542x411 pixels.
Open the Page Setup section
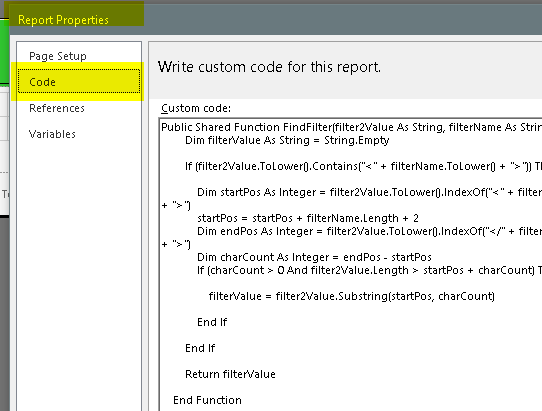[x=58, y=56]
